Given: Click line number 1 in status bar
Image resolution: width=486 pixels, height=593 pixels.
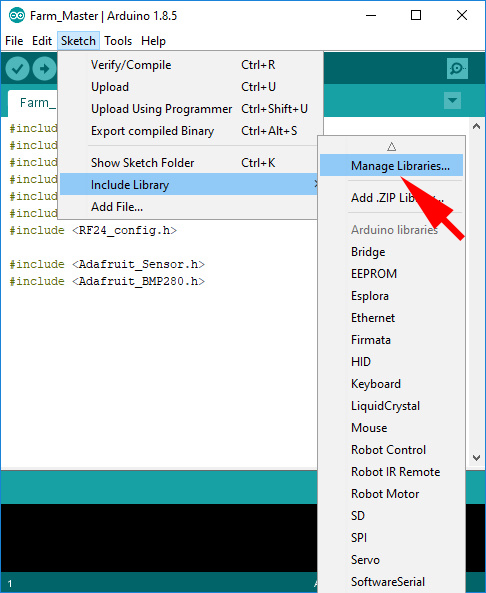Looking at the screenshot, I should pos(10,584).
